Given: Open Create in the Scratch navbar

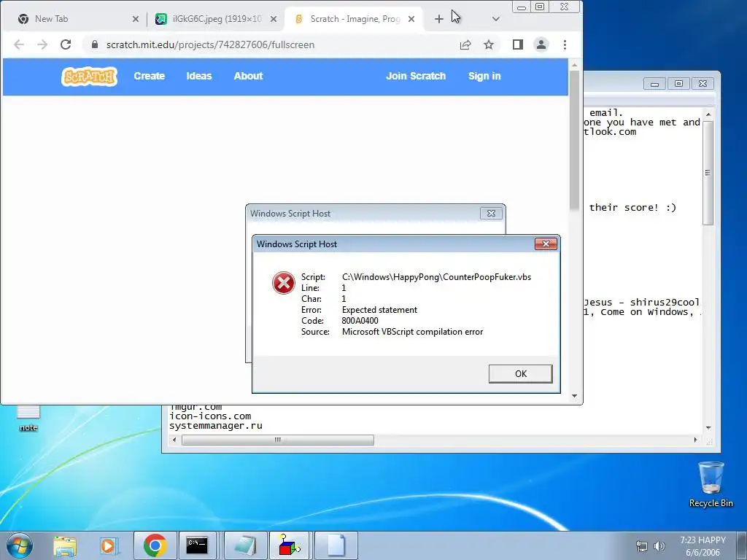Looking at the screenshot, I should click(x=149, y=76).
